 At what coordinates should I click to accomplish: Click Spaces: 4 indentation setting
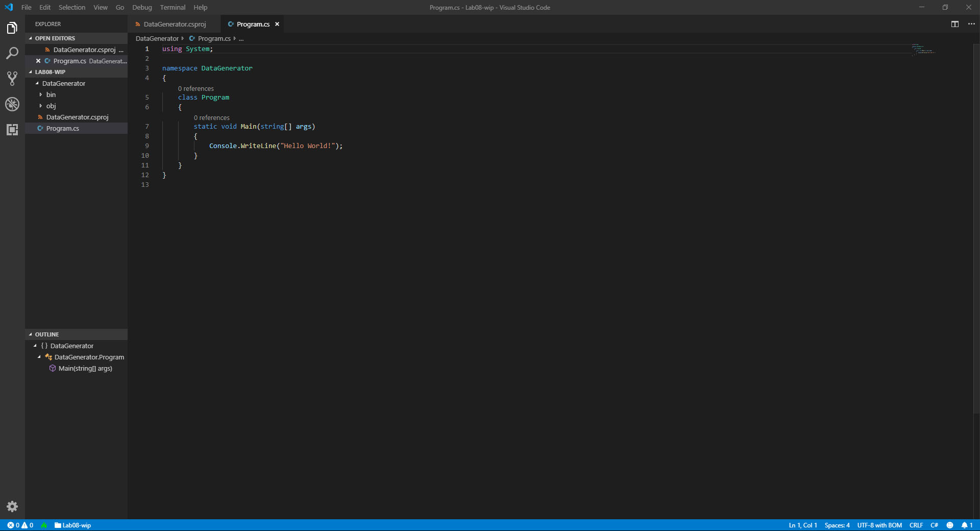tap(837, 525)
